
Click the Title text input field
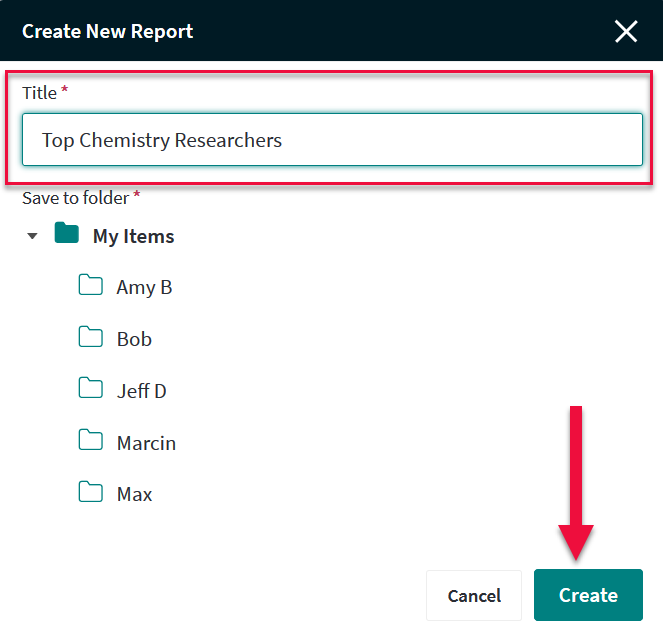(x=332, y=140)
